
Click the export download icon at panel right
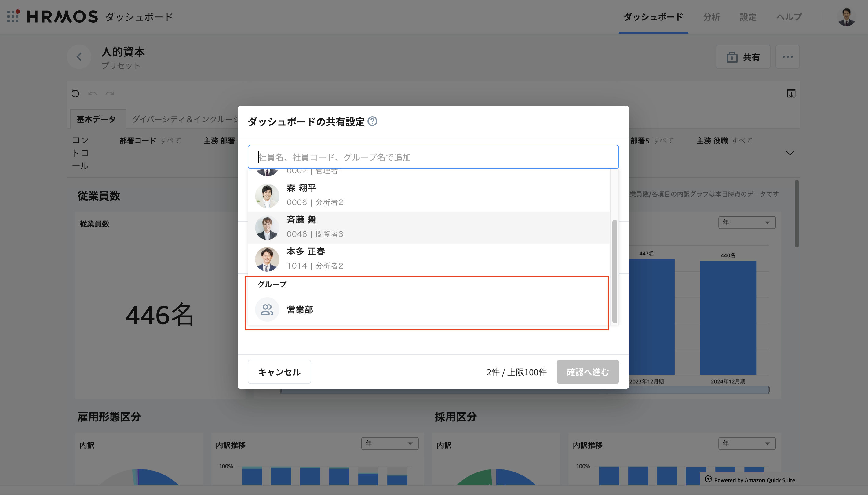coord(791,93)
